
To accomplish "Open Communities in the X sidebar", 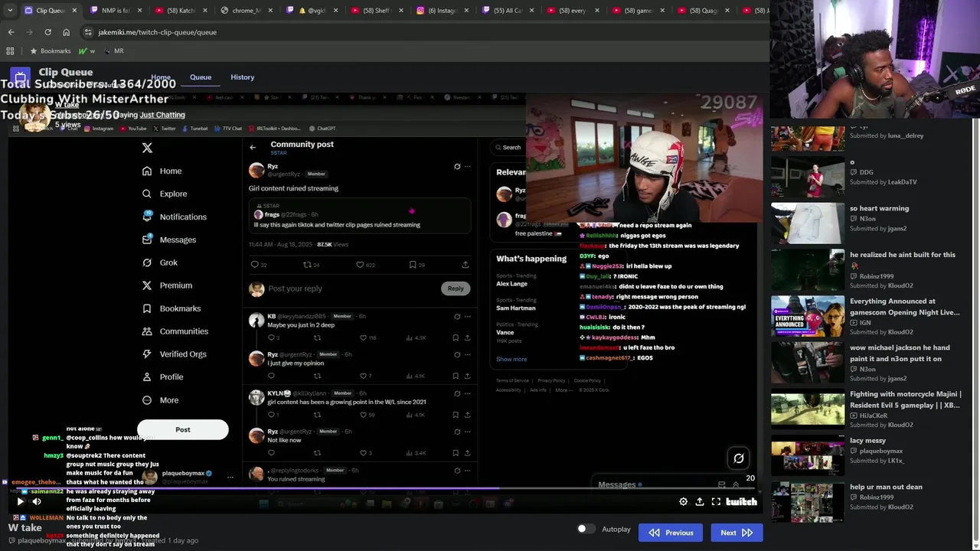I will (x=175, y=331).
